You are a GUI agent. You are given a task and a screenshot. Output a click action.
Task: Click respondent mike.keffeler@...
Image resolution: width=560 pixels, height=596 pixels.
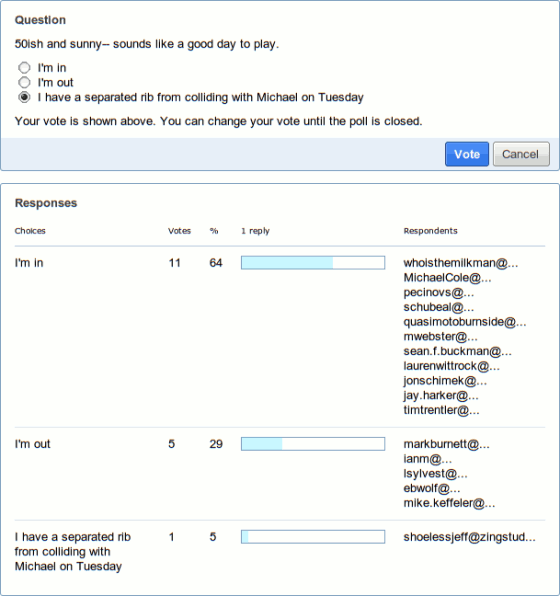[449, 503]
